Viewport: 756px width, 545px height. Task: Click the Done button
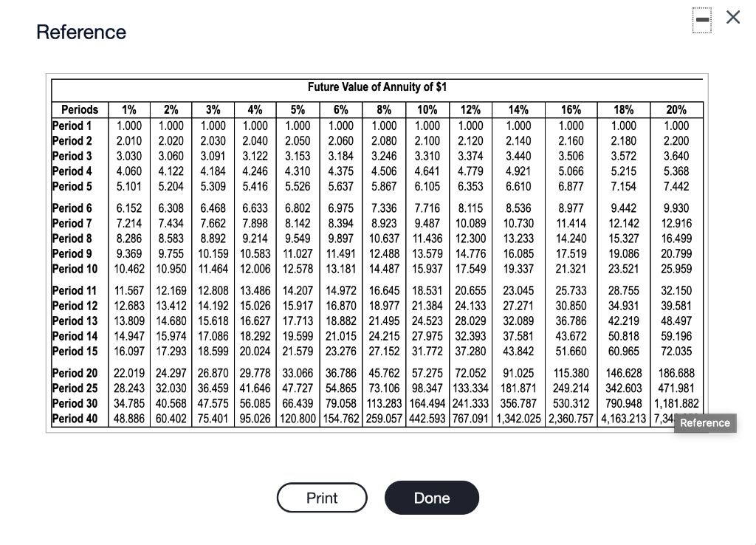coord(432,497)
